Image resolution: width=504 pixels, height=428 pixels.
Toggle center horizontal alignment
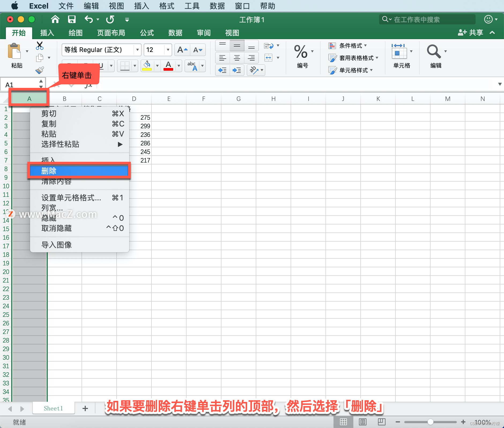pyautogui.click(x=237, y=58)
